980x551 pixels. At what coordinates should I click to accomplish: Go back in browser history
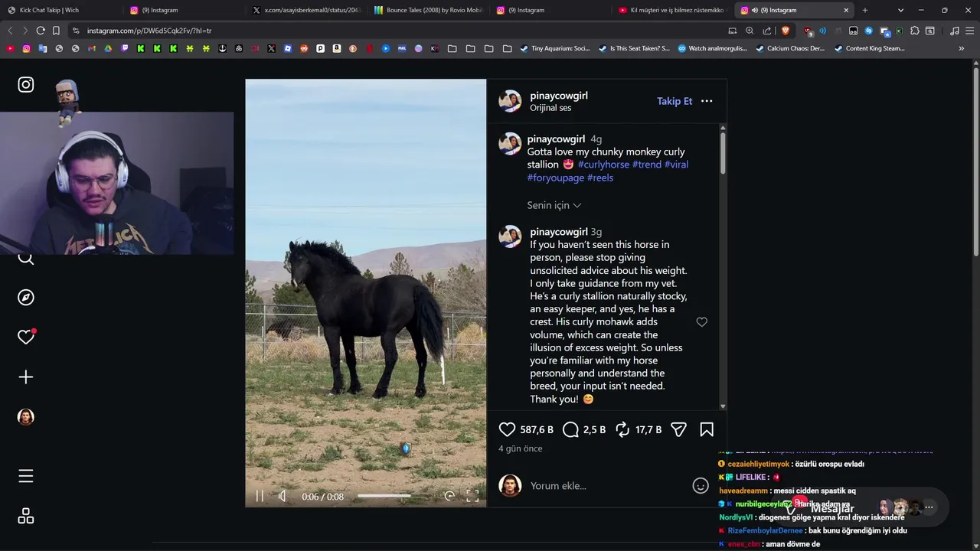[10, 31]
